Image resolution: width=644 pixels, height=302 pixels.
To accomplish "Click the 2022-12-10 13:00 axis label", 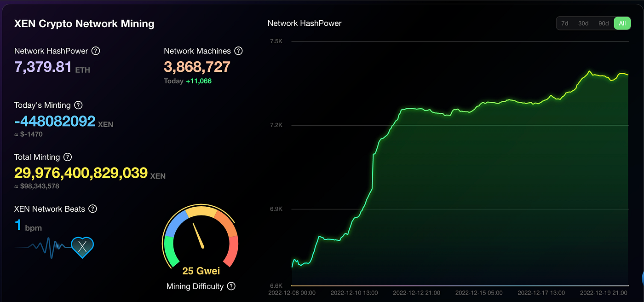I will click(354, 293).
